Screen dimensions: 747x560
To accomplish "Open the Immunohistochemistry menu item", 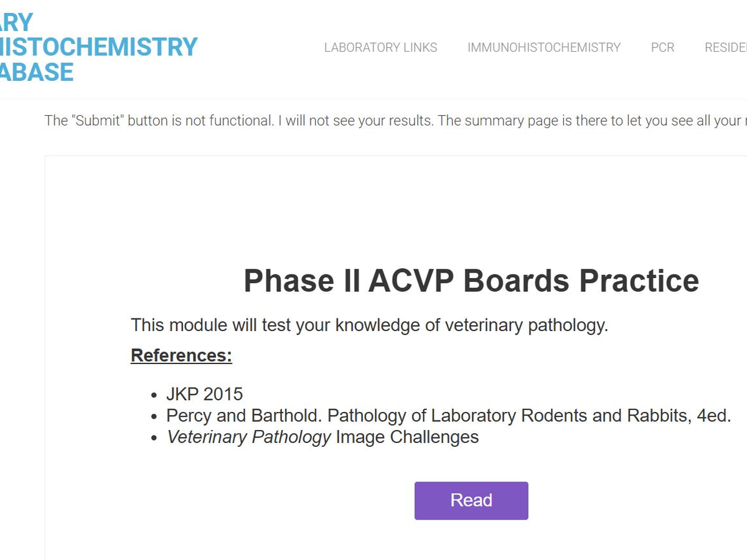I will pyautogui.click(x=543, y=47).
